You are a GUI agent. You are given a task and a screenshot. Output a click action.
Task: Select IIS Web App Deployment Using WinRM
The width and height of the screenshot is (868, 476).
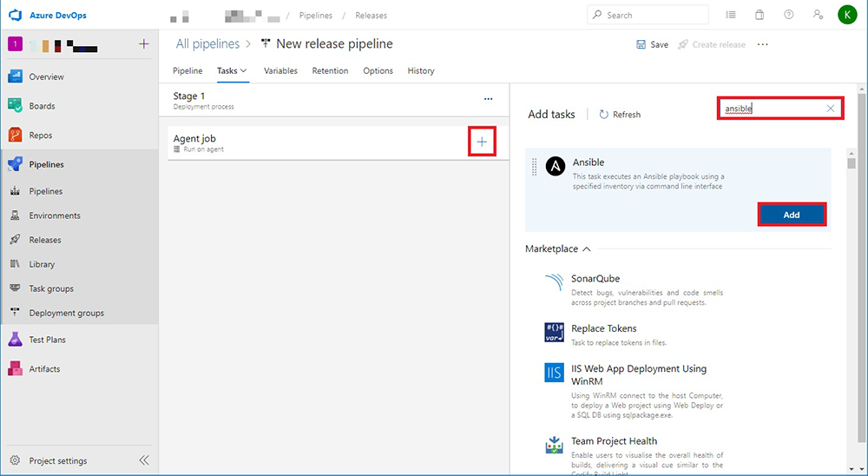(634, 391)
